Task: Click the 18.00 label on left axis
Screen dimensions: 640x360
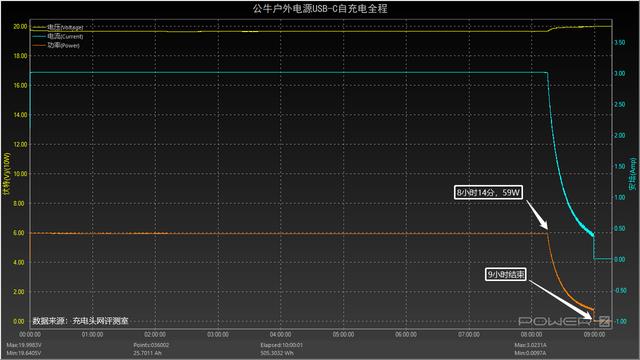Action: tap(20, 56)
